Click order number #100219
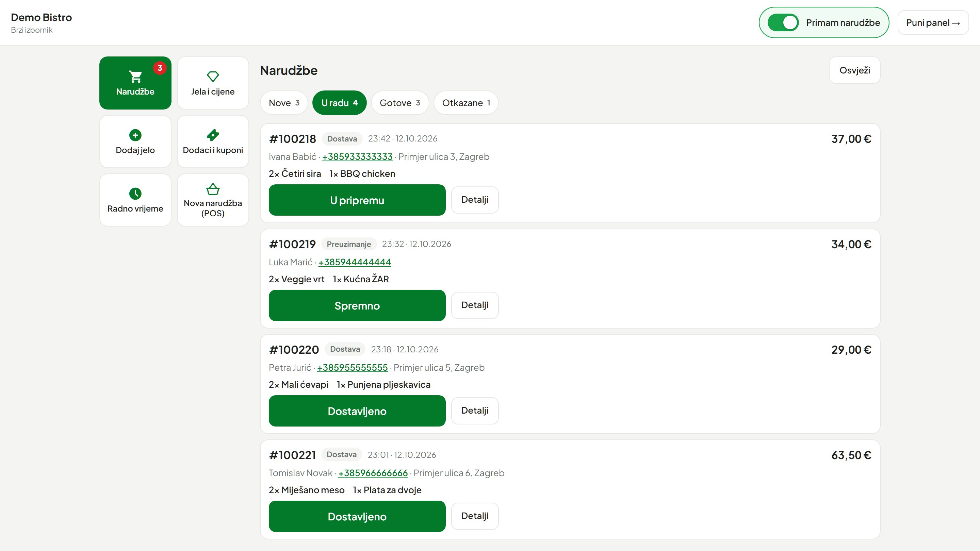Screen dimensions: 980x551 point(292,244)
